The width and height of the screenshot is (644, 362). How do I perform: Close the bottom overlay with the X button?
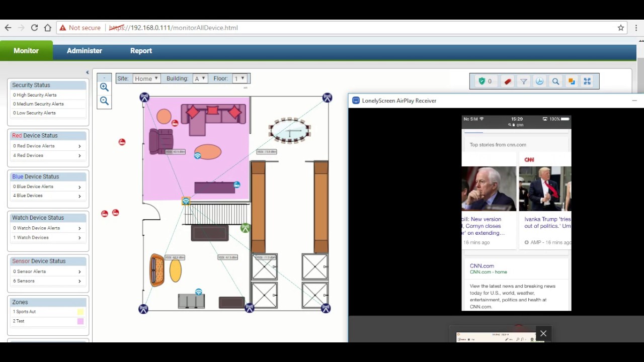point(543,334)
